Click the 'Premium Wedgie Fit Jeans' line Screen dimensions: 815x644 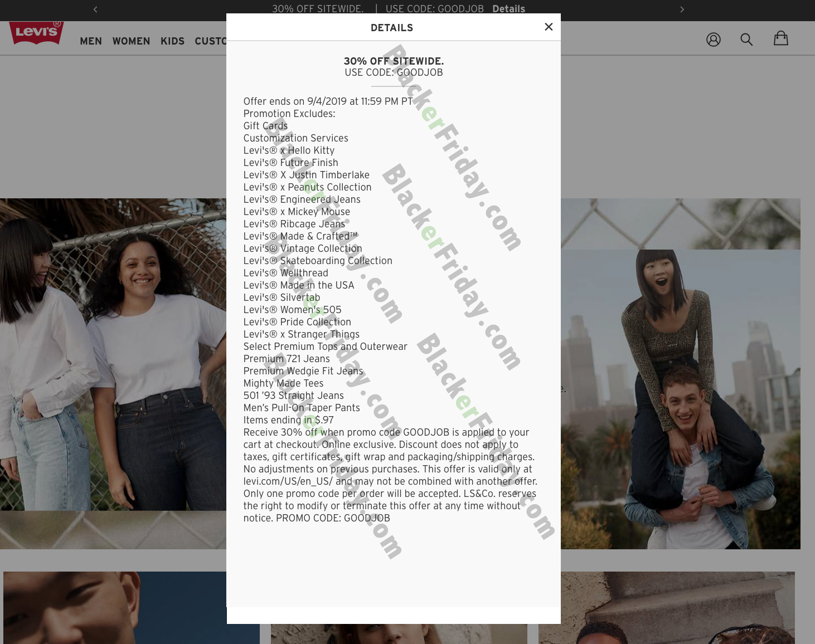(x=303, y=371)
